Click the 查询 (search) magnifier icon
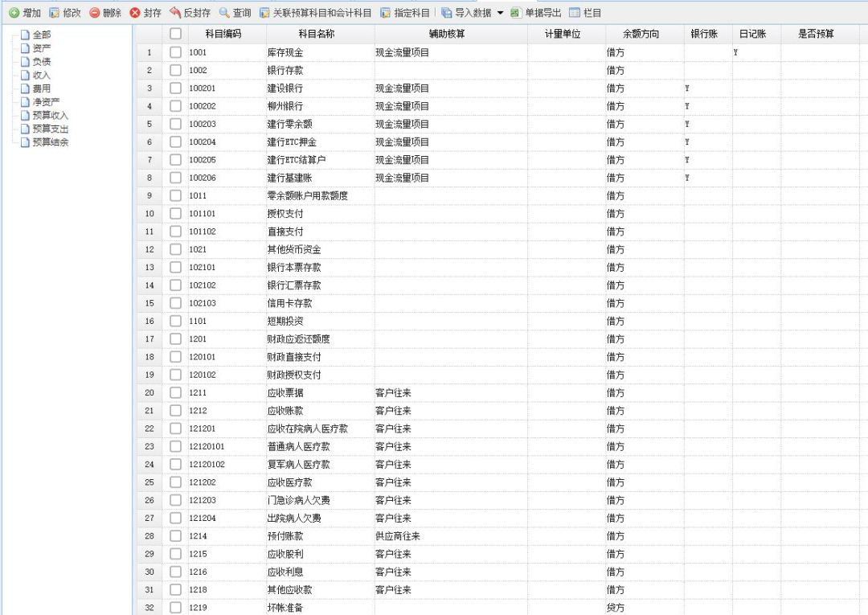 (x=224, y=13)
